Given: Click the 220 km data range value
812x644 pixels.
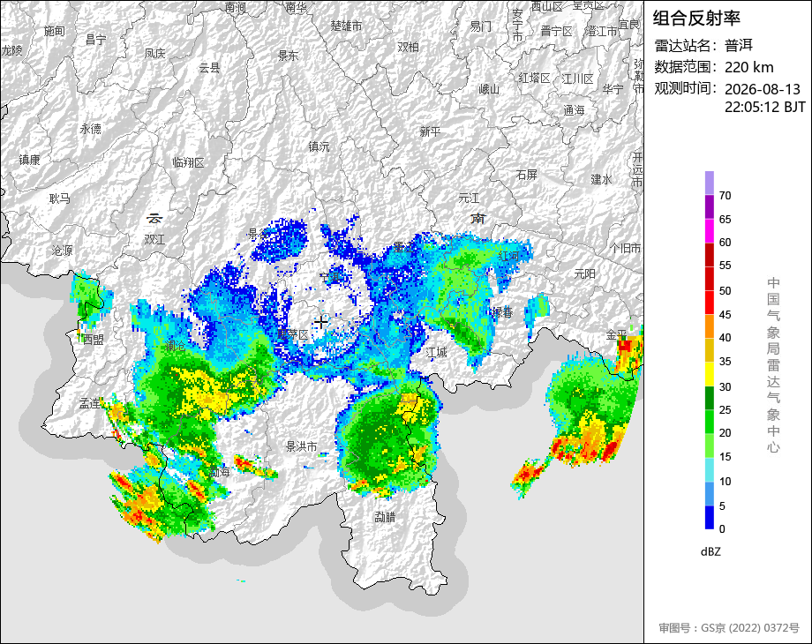Looking at the screenshot, I should (x=748, y=67).
